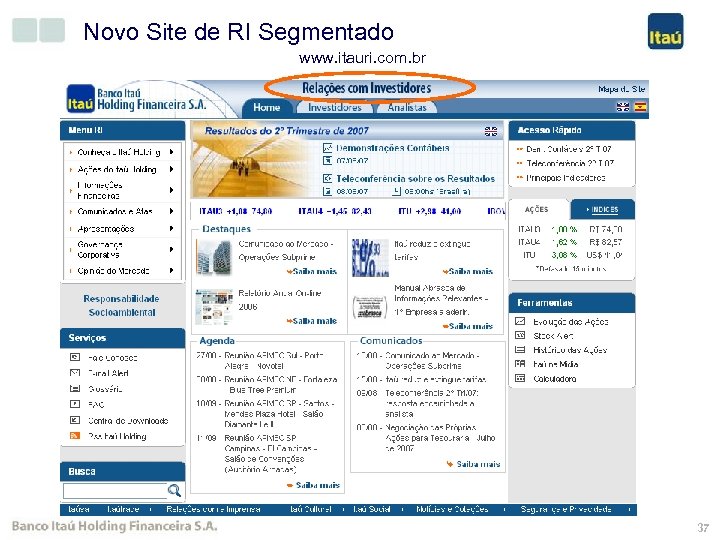Click the Teleconferência icon in banner
The height and width of the screenshot is (540, 720).
pos(328,179)
